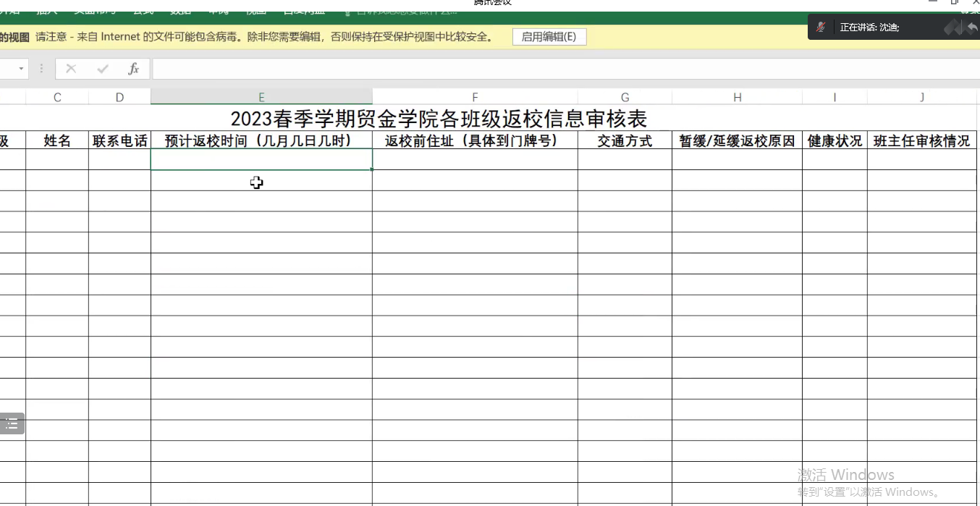
Task: Click the 2023春季学期 title cell
Action: point(438,118)
